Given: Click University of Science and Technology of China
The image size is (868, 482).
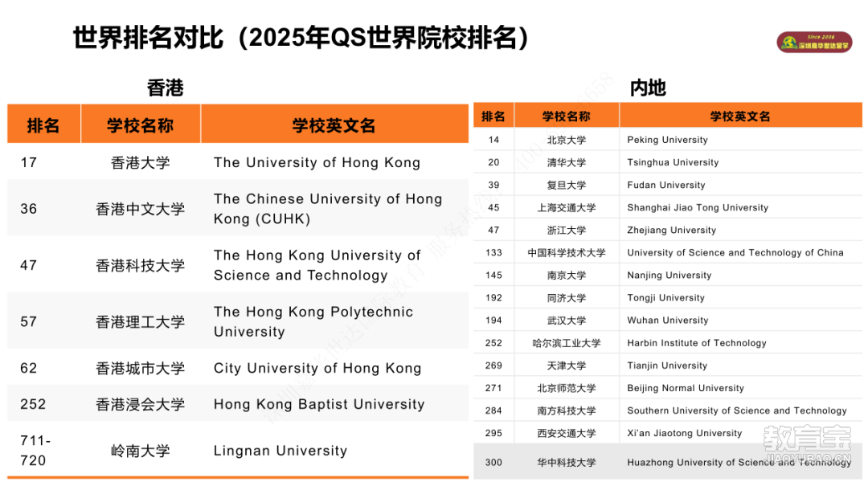Looking at the screenshot, I should (x=735, y=253).
